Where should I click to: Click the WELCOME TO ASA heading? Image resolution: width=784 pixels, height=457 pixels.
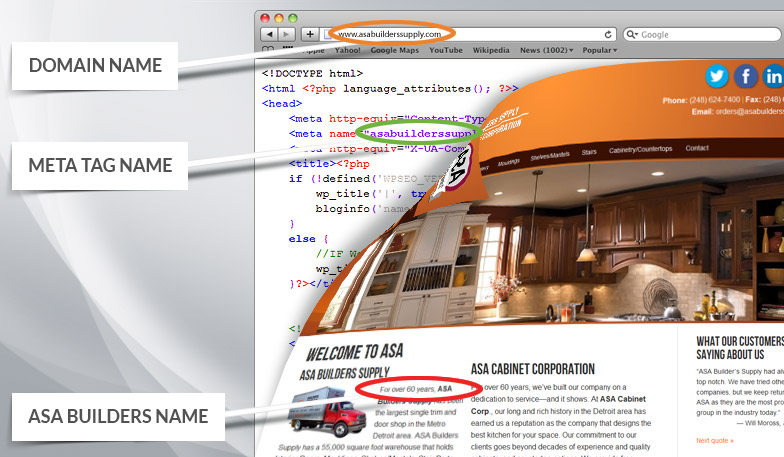[x=354, y=352]
